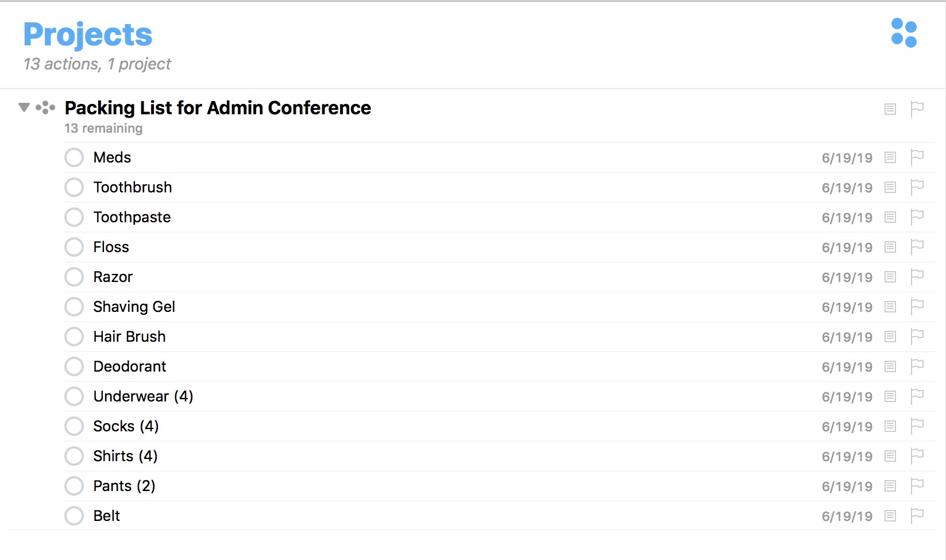Viewport: 946px width, 560px height.
Task: Mark Pants (2) as done
Action: pos(74,486)
